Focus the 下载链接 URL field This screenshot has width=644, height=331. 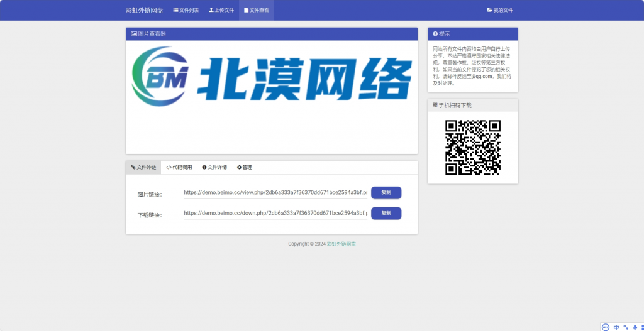click(x=275, y=214)
